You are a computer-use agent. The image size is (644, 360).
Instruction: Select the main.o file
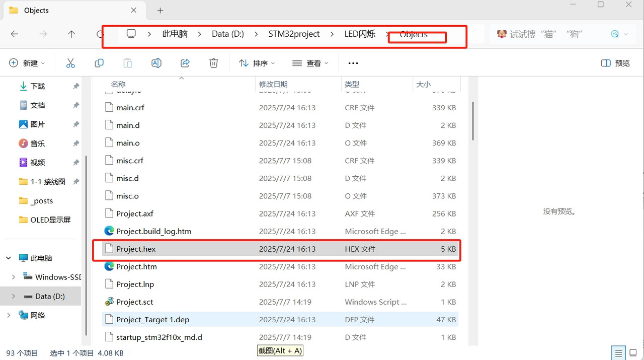[280, 143]
